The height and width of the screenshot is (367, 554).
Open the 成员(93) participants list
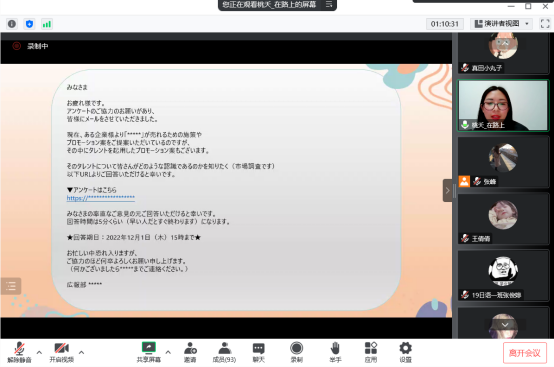pos(224,352)
